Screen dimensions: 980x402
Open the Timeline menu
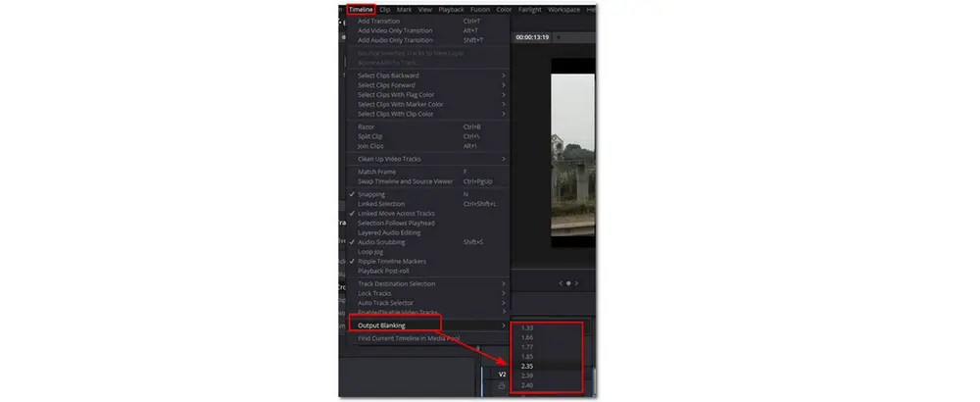click(x=362, y=10)
